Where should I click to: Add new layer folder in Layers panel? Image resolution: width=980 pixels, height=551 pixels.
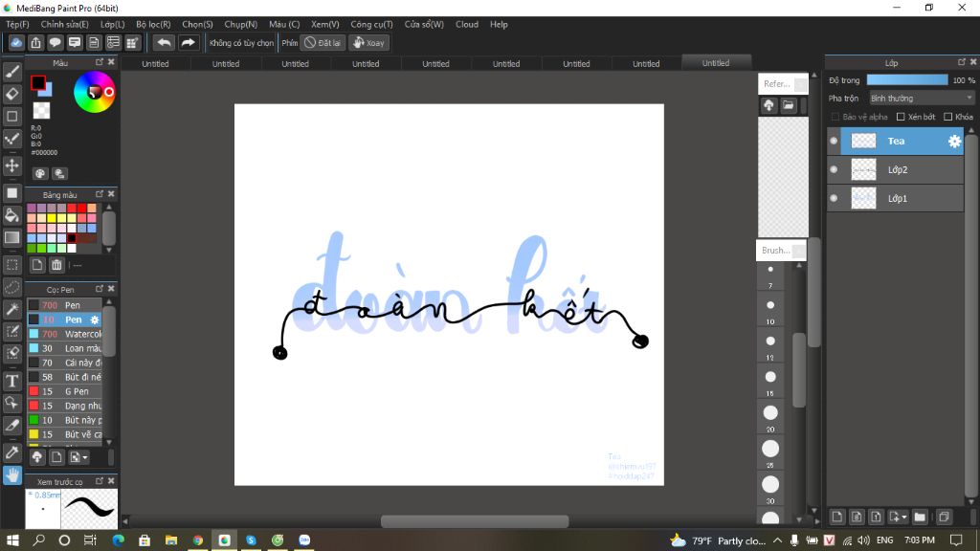(920, 517)
